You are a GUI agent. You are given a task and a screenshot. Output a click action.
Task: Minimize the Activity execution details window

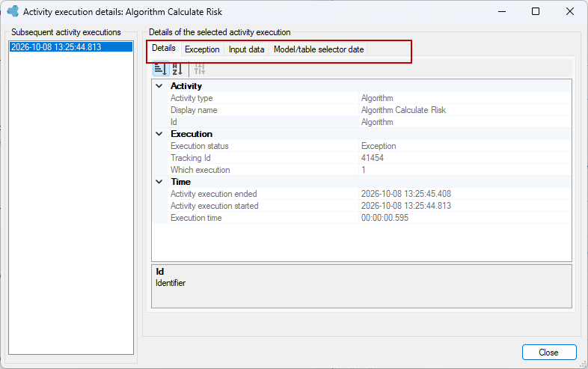(x=502, y=12)
